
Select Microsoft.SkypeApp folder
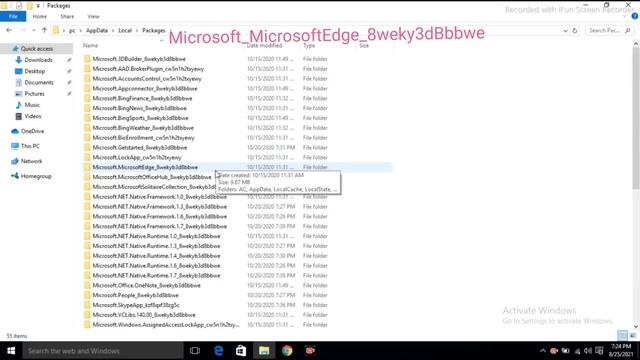(136, 305)
